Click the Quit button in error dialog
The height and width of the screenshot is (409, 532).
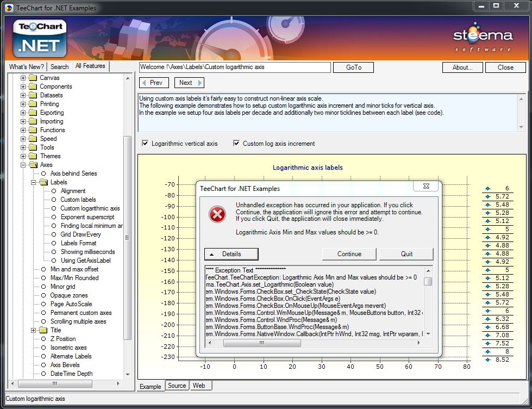coord(406,254)
